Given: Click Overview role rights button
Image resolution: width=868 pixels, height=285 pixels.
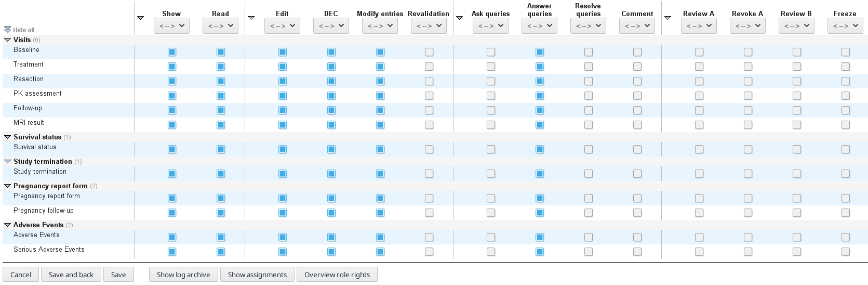Looking at the screenshot, I should coord(337,275).
